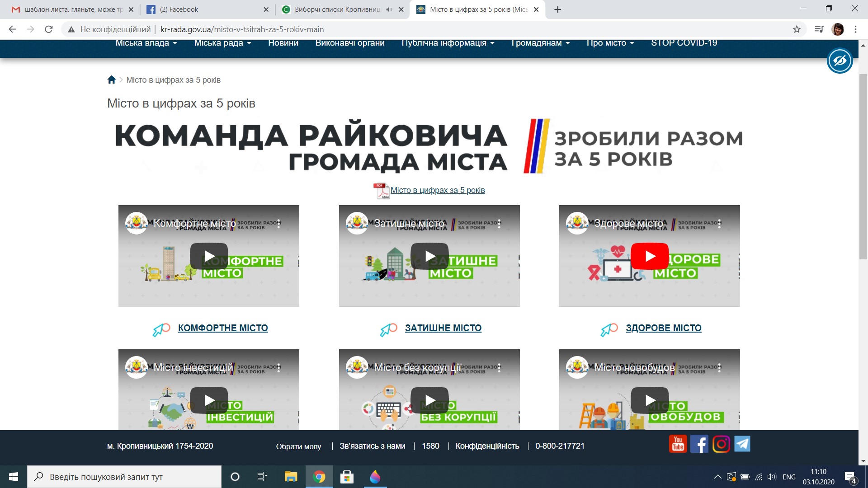Screen dimensions: 868x488
Task: Open the КОМФОРТНЕ МІСТО link
Action: [223, 328]
